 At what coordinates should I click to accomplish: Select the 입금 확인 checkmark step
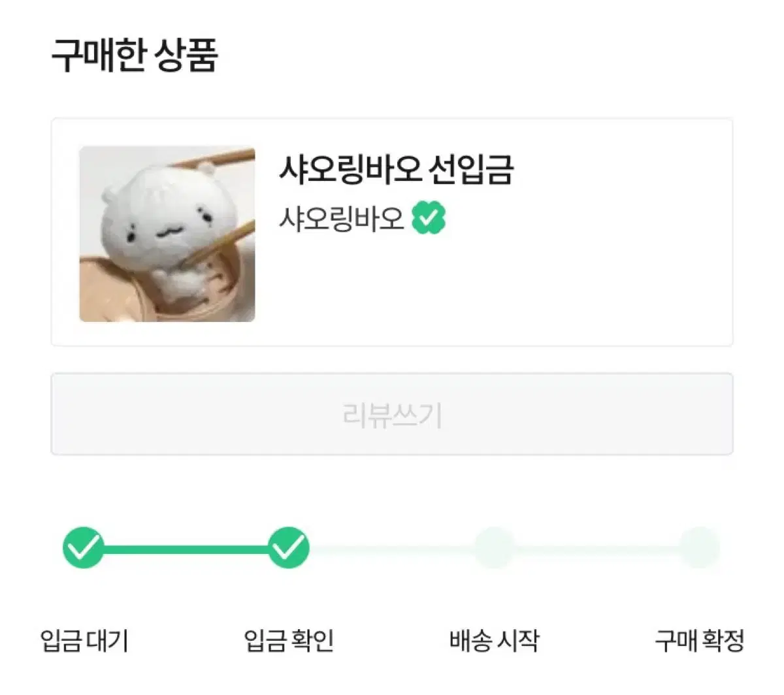[289, 547]
